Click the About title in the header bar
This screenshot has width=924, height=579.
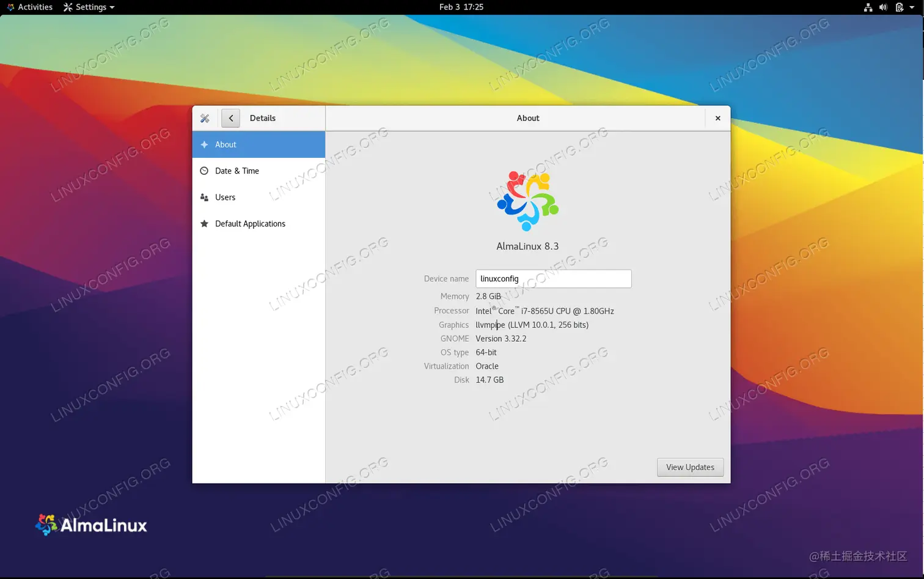tap(528, 118)
